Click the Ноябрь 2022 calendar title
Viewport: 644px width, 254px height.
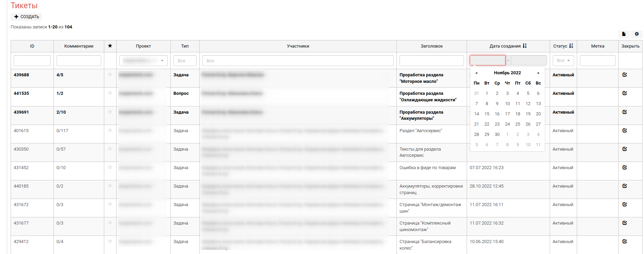coord(507,73)
